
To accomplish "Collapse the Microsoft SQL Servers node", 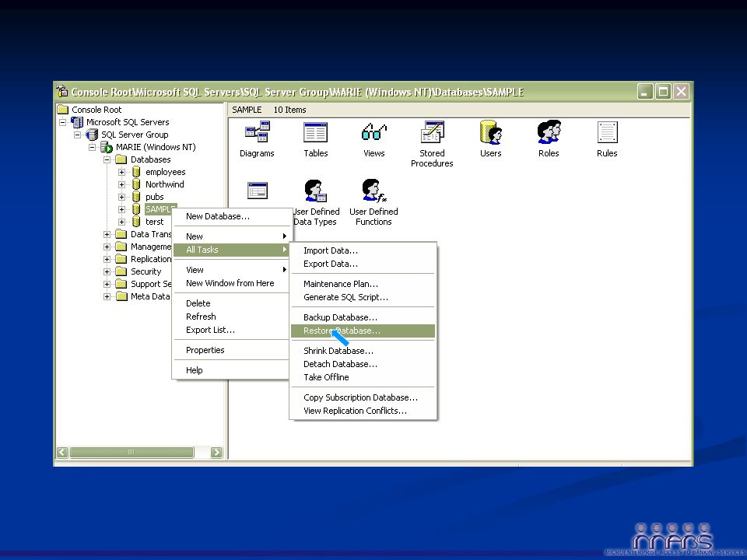I will pyautogui.click(x=62, y=122).
